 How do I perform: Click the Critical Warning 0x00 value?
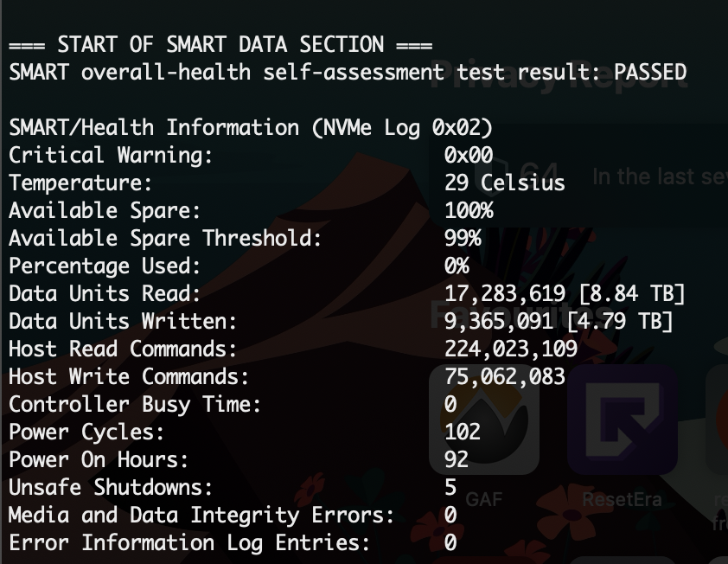tap(469, 155)
